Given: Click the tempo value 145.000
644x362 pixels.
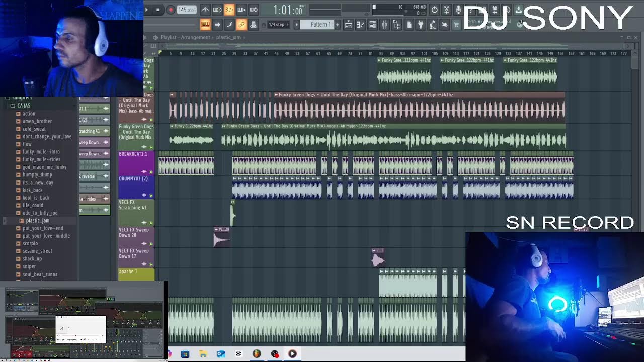Looking at the screenshot, I should coord(187,10).
